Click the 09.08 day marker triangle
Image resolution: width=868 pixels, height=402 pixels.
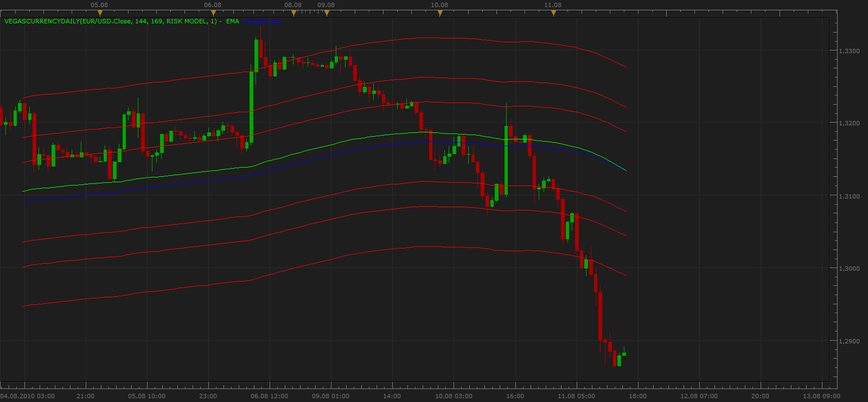point(327,13)
